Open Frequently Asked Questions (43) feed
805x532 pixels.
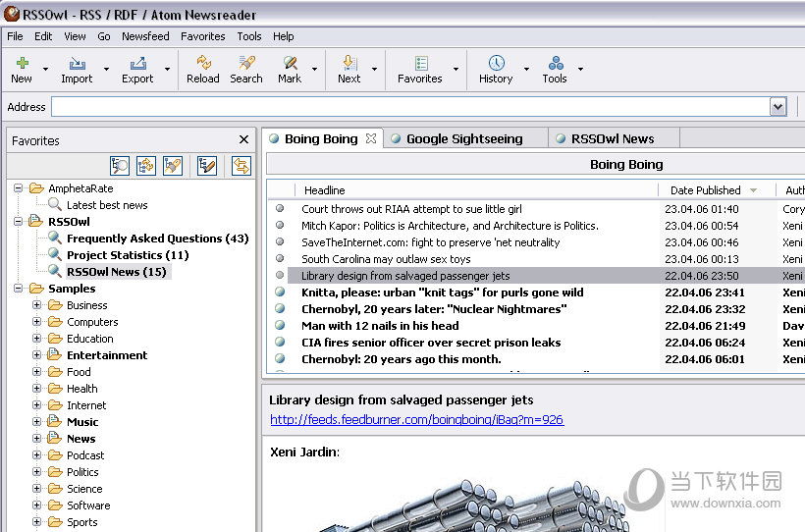158,239
